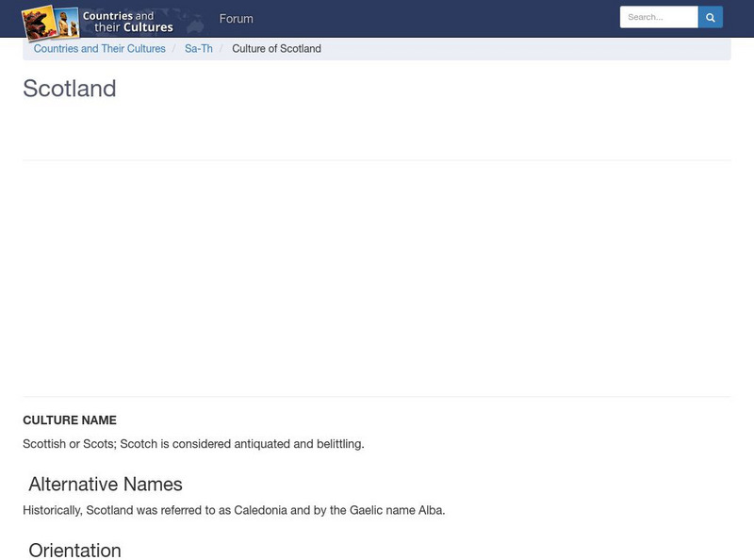This screenshot has width=754, height=560.
Task: Go to the Sa-Th breadcrumb link
Action: 199,49
